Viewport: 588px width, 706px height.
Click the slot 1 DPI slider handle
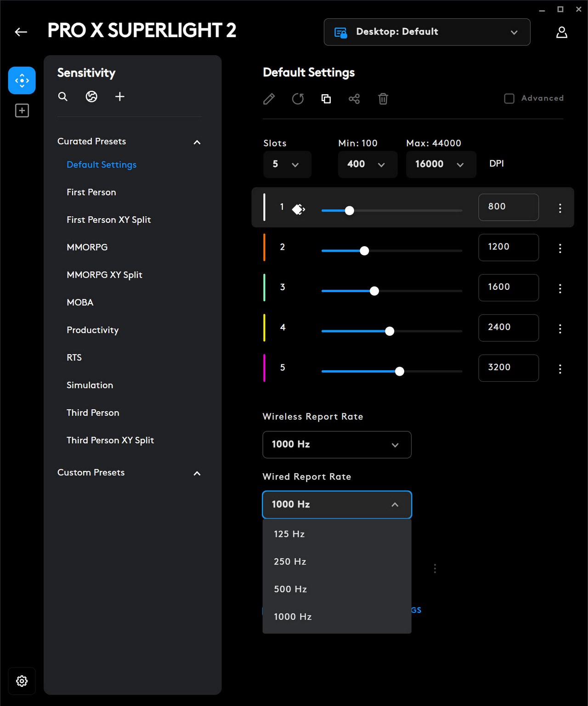350,210
